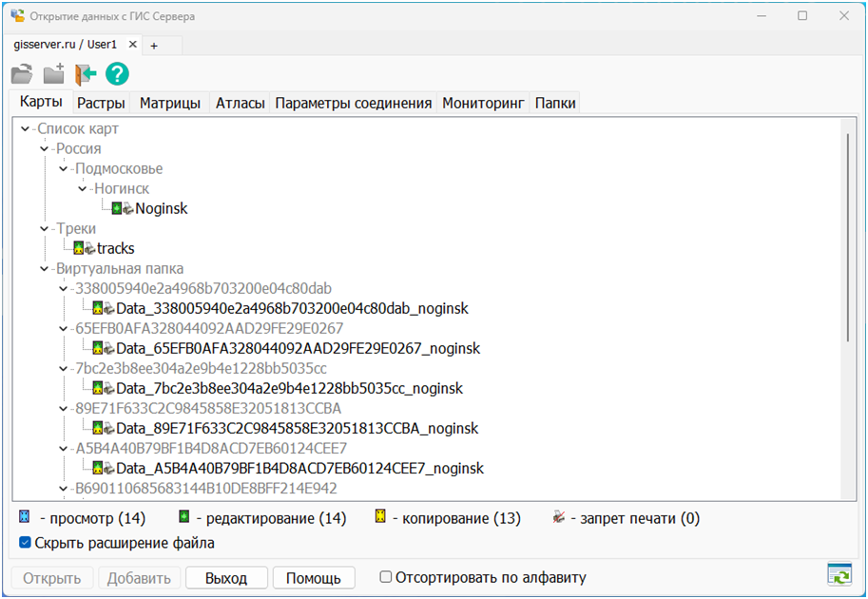The image size is (868, 599).
Task: Open the Параметры соединения tab
Action: (353, 104)
